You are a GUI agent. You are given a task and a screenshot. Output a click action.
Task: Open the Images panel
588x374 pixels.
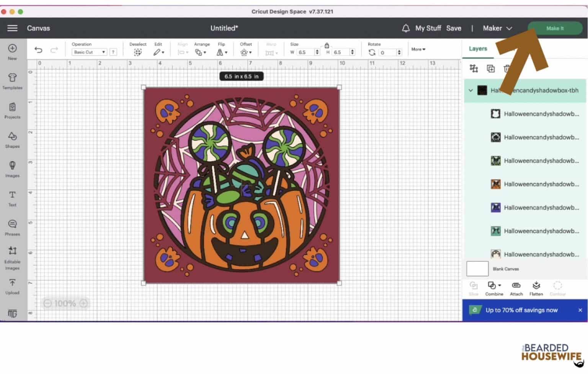pos(12,169)
